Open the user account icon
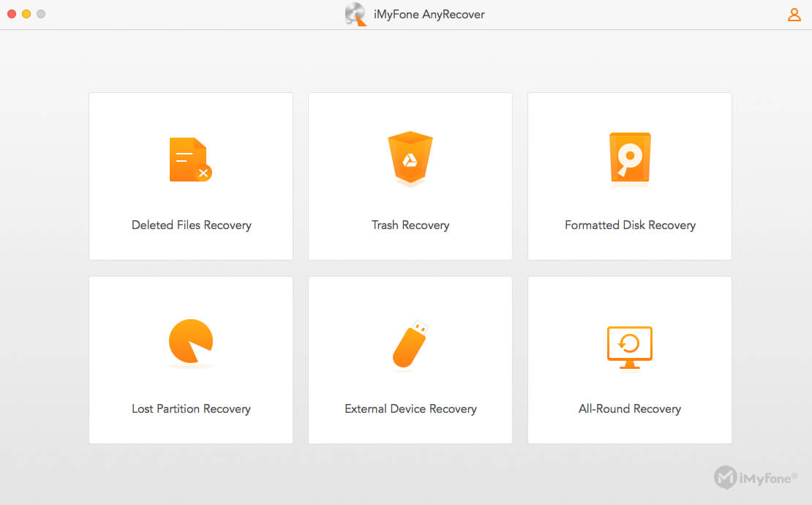Screen dimensions: 812x505 point(794,14)
